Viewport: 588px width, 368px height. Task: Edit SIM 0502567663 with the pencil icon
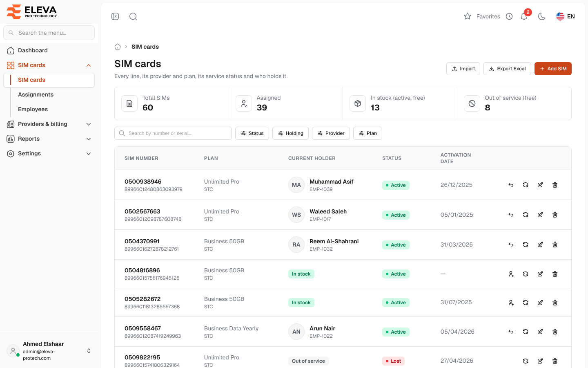pyautogui.click(x=540, y=215)
